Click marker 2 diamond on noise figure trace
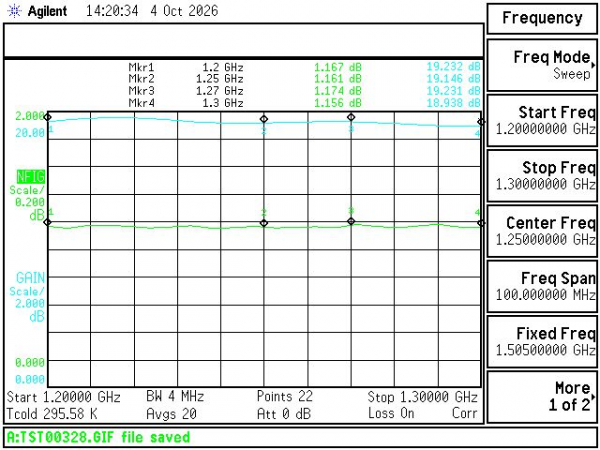The image size is (600, 450). [264, 223]
